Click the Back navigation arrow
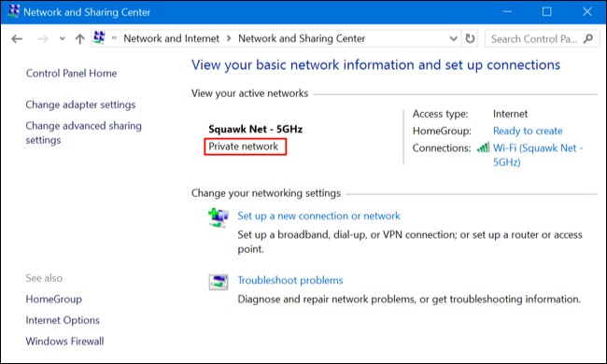Screen dimensions: 607x364 [x=17, y=38]
